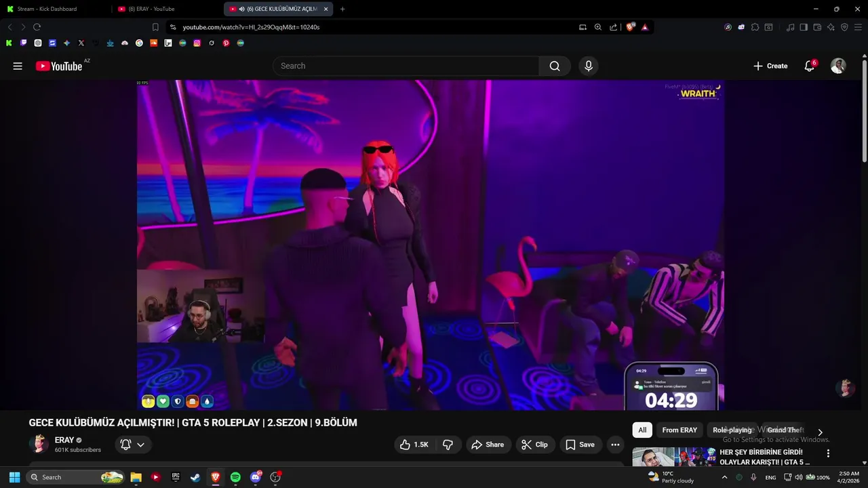Screen dimensions: 868x488
Task: Open Discord from the taskbar
Action: point(256,477)
